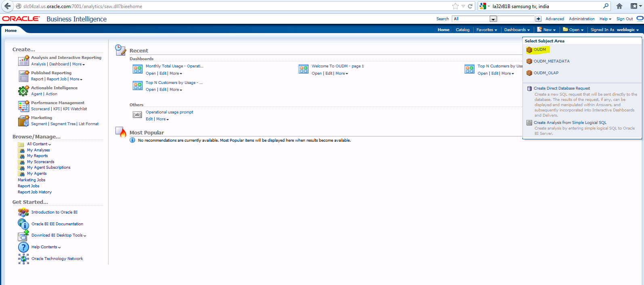The height and width of the screenshot is (285, 644).
Task: Select OUDM_METADATA subject area
Action: (552, 61)
